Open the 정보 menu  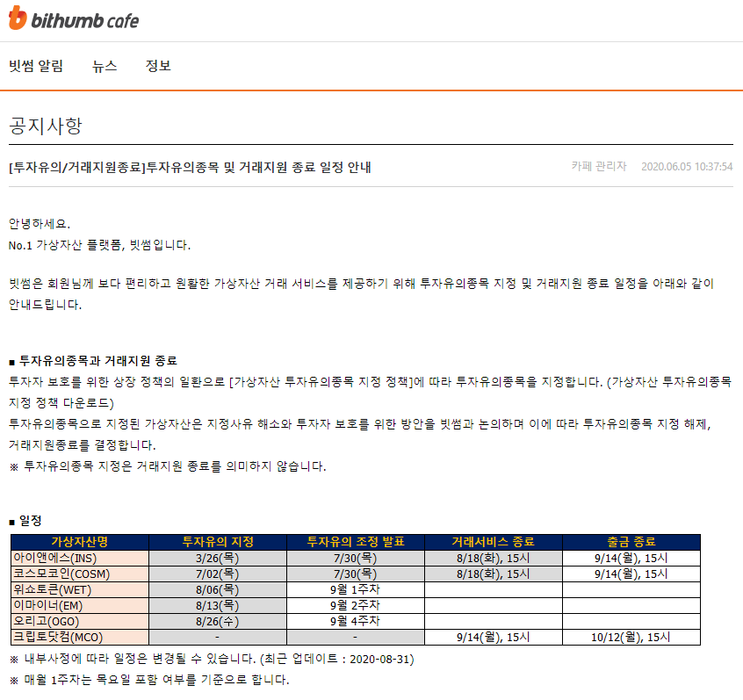point(158,66)
